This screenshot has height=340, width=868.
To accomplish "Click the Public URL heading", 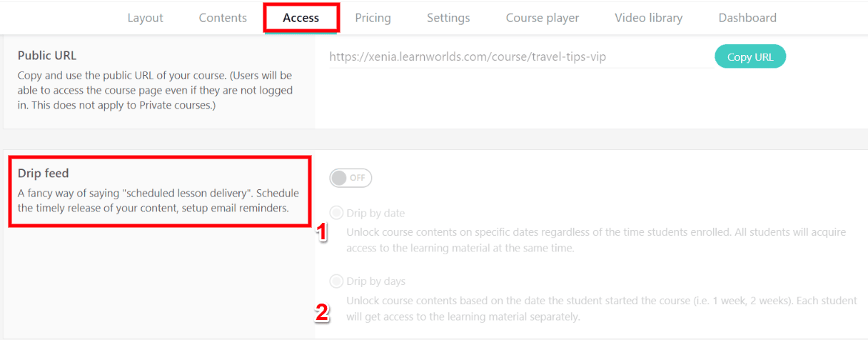I will (x=47, y=55).
